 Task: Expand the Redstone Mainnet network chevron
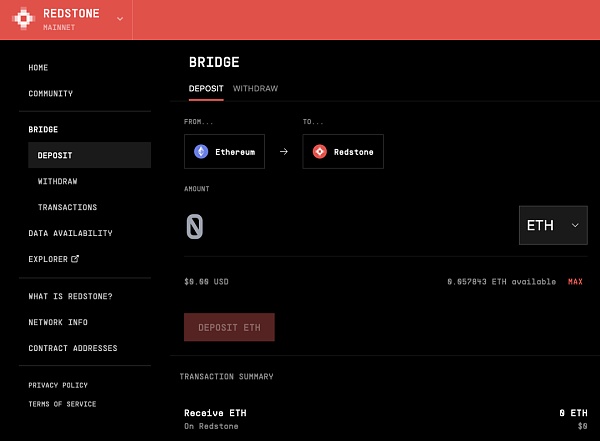pyautogui.click(x=121, y=19)
